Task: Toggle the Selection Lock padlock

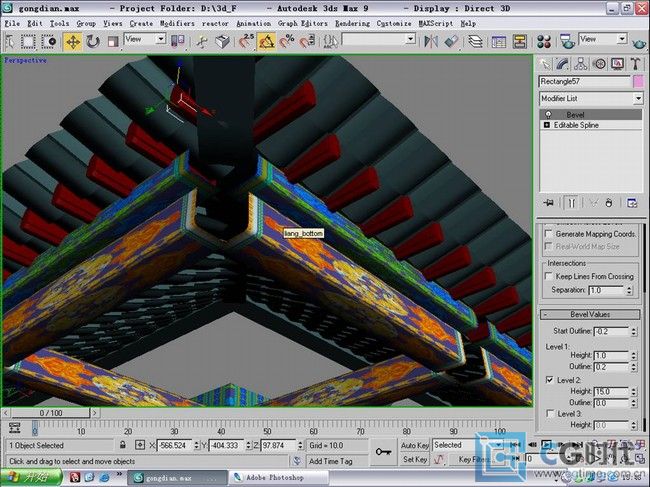Action: (x=123, y=445)
